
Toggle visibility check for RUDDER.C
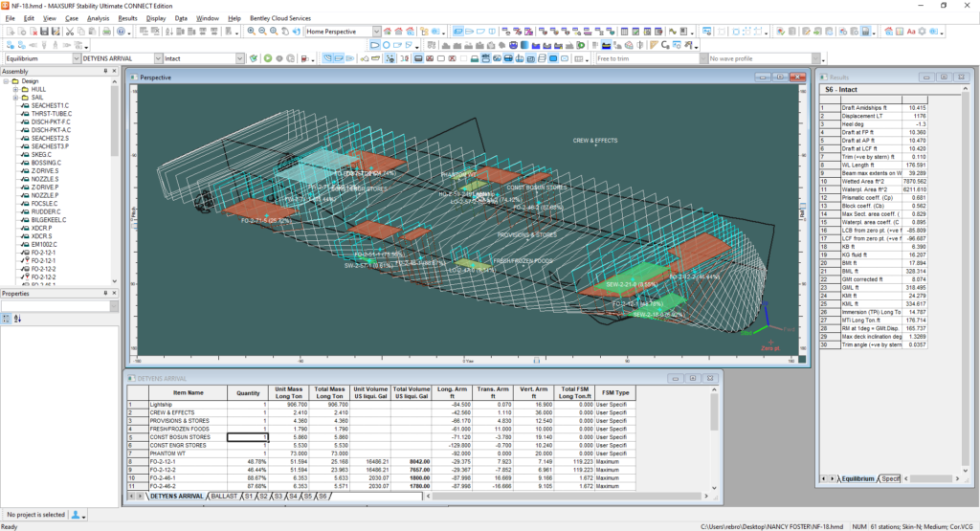click(x=25, y=211)
